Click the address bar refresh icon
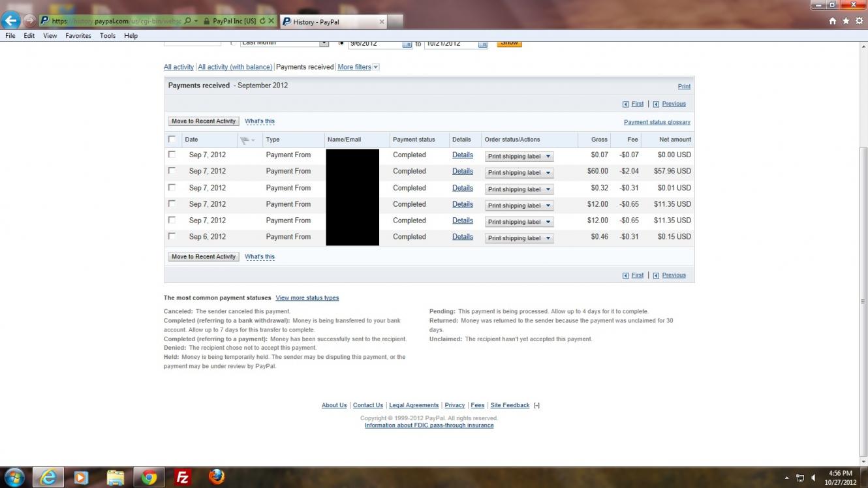 262,21
